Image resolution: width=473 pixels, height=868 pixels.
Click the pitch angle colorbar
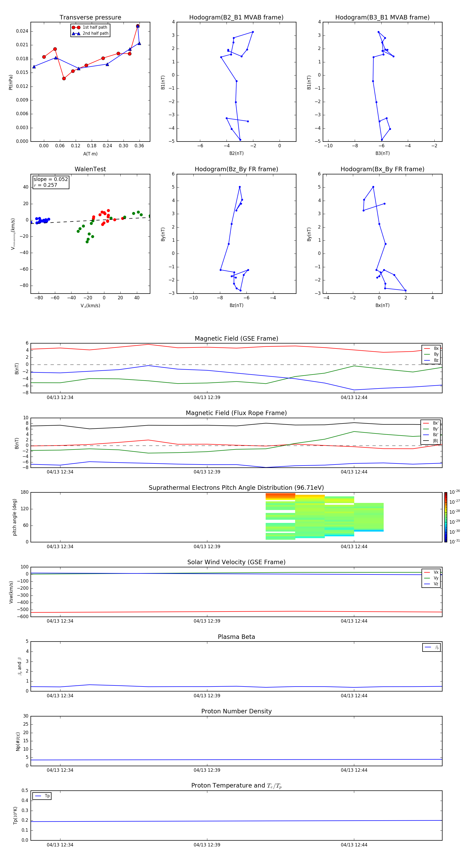[x=446, y=517]
